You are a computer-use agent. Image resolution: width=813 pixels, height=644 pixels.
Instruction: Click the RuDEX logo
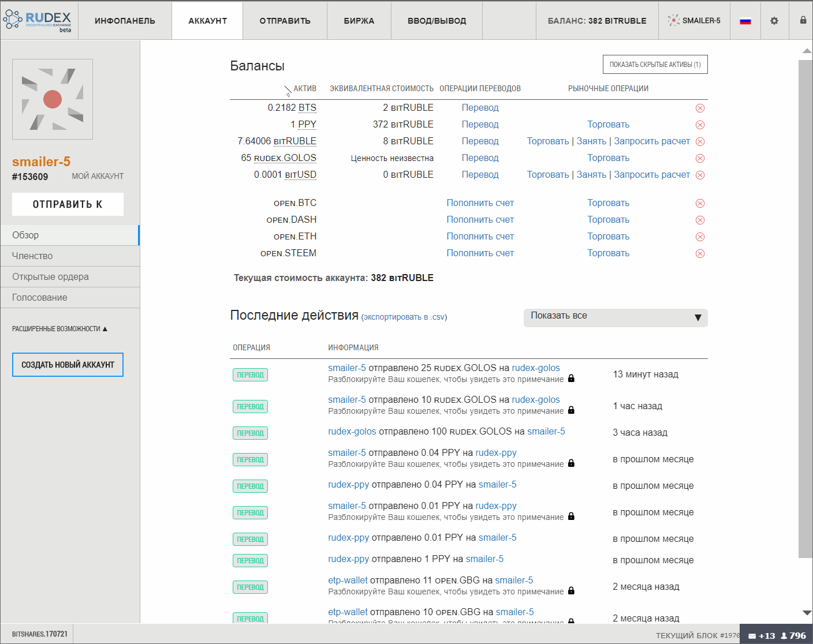pyautogui.click(x=38, y=21)
